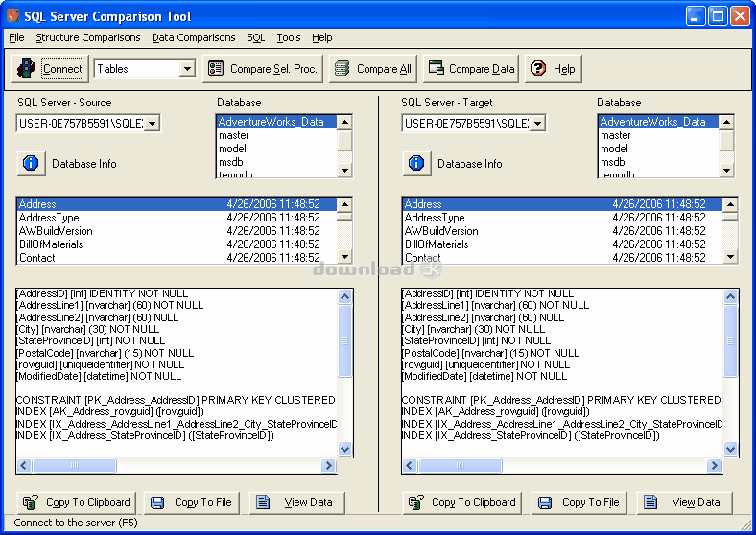756x535 pixels.
Task: Click source database list scroll down arrow
Action: [x=344, y=170]
